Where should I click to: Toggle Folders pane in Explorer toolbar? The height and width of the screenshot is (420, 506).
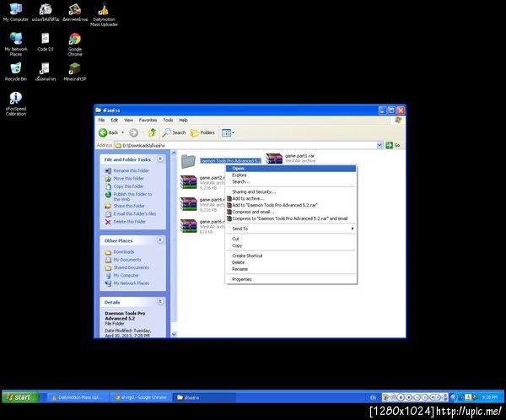click(202, 132)
